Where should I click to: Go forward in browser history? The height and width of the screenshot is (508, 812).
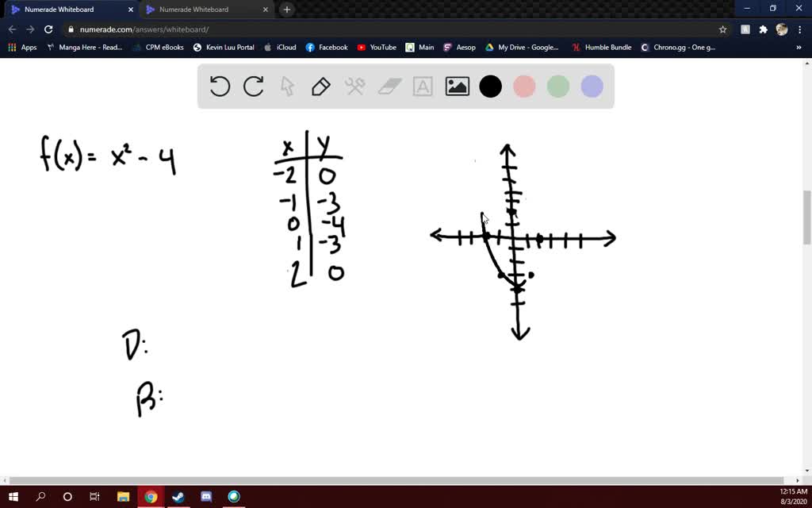click(31, 29)
